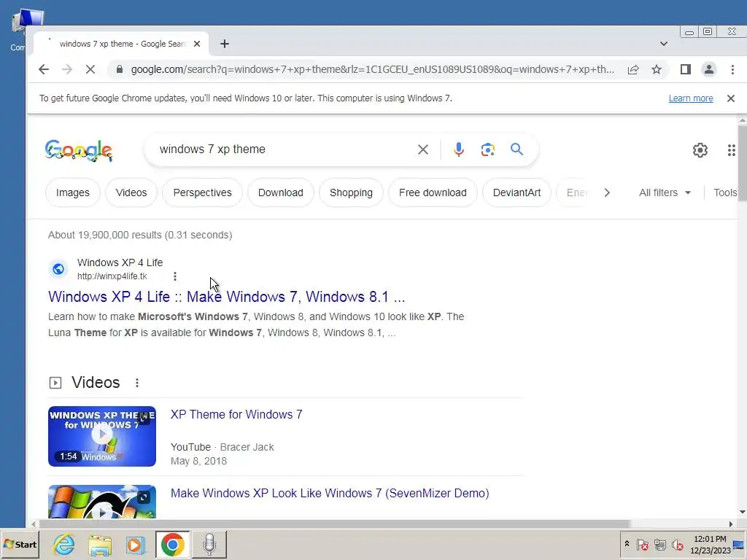Open the tab search dropdown arrow

pos(664,44)
